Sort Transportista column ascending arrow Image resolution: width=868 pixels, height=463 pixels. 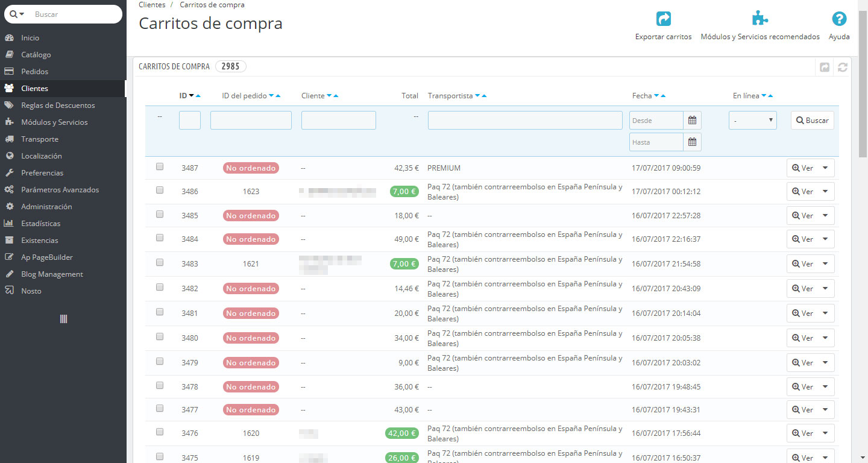coord(484,96)
